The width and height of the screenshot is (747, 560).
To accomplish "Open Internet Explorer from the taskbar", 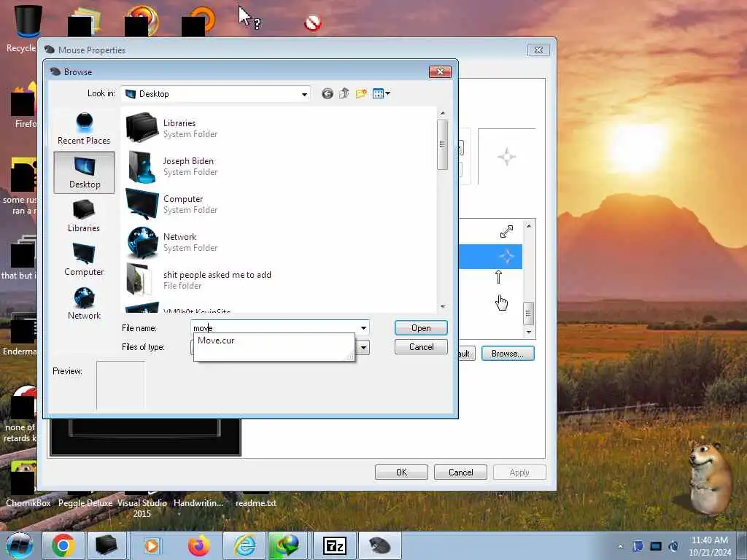I will (x=244, y=545).
